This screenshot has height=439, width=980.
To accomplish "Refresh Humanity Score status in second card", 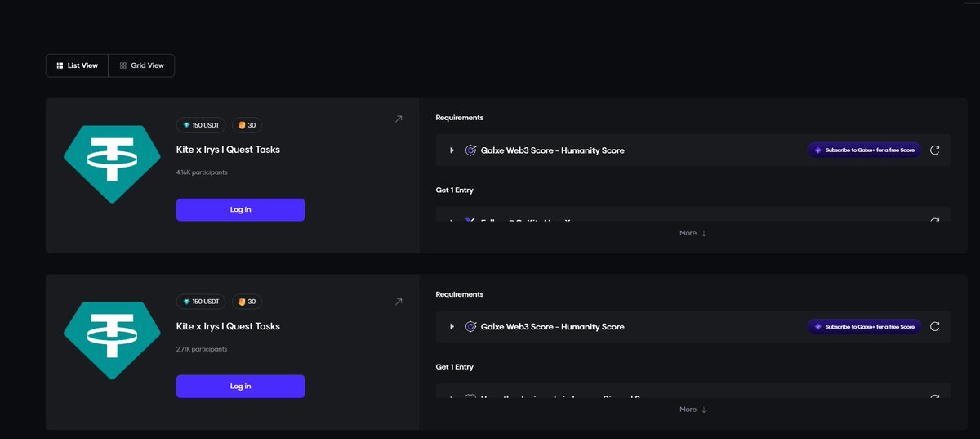I will point(935,327).
